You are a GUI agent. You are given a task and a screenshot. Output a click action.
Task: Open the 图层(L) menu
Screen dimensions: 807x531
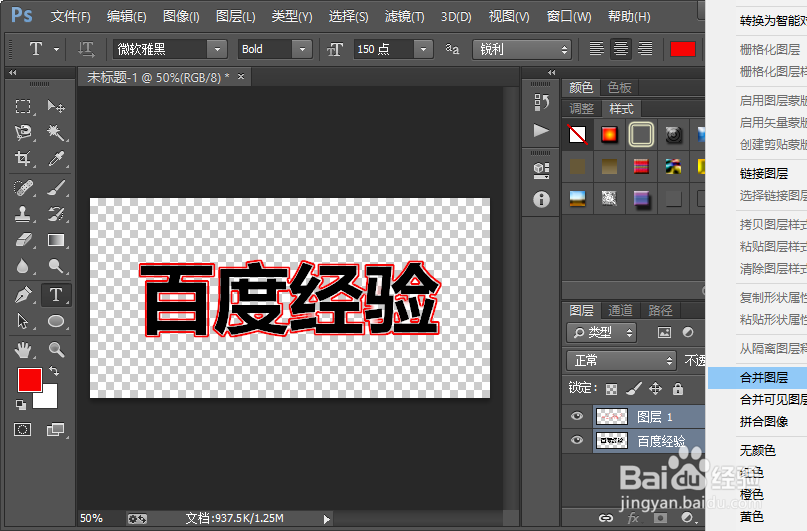point(235,17)
